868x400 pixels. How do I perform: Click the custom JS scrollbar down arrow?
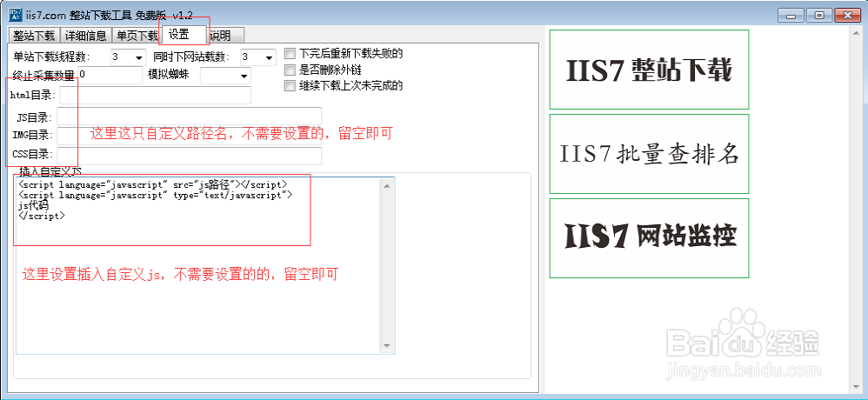(x=388, y=346)
